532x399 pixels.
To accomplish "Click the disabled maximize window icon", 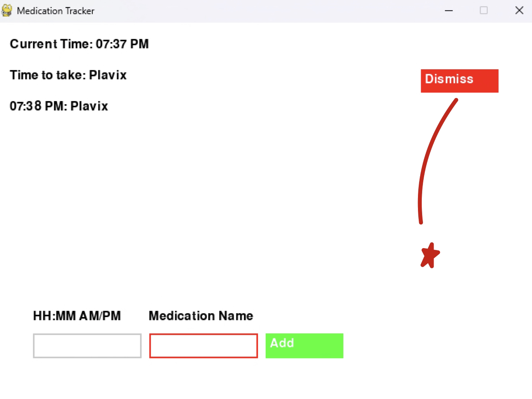I will tap(484, 11).
